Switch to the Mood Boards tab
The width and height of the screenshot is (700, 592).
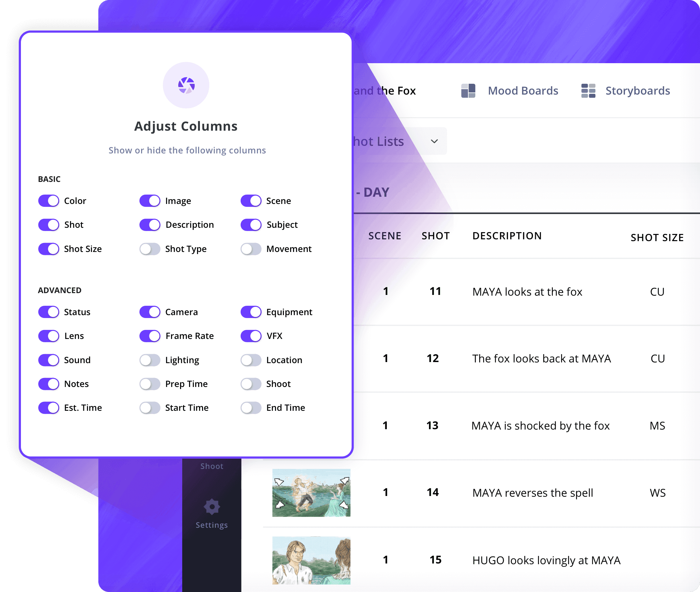[523, 91]
